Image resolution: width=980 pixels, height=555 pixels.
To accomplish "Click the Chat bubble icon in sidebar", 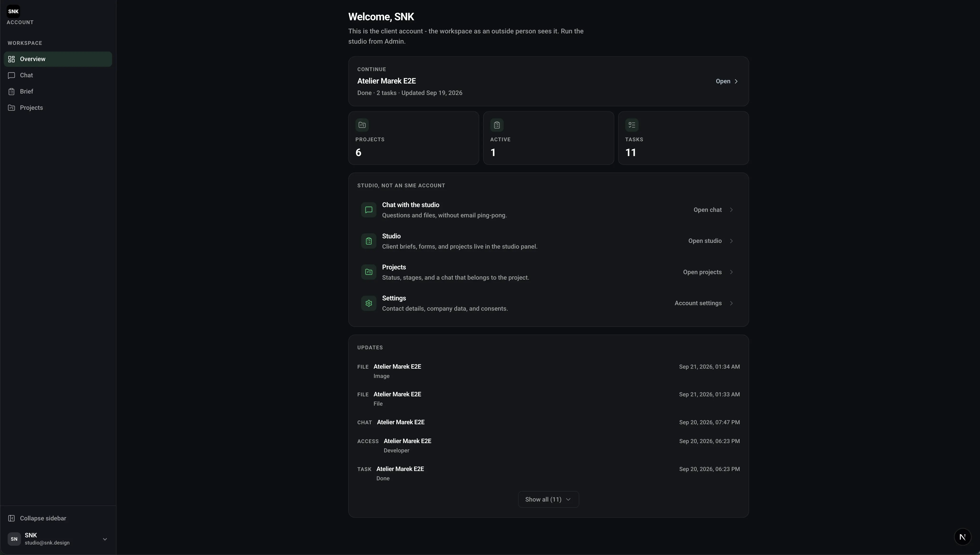I will (11, 75).
